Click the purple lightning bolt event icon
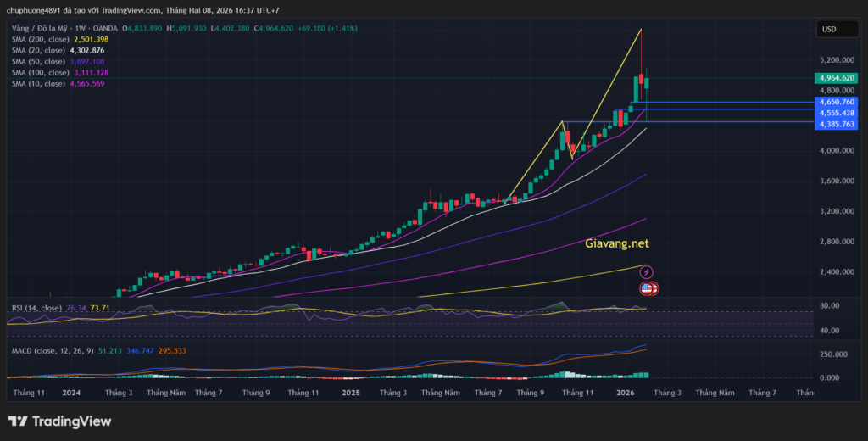 [x=647, y=272]
